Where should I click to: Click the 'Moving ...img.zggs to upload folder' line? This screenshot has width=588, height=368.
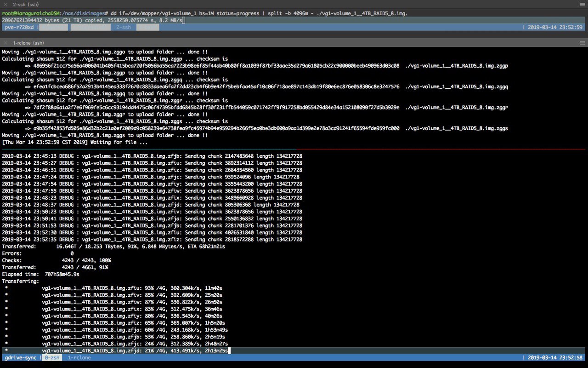pos(105,135)
